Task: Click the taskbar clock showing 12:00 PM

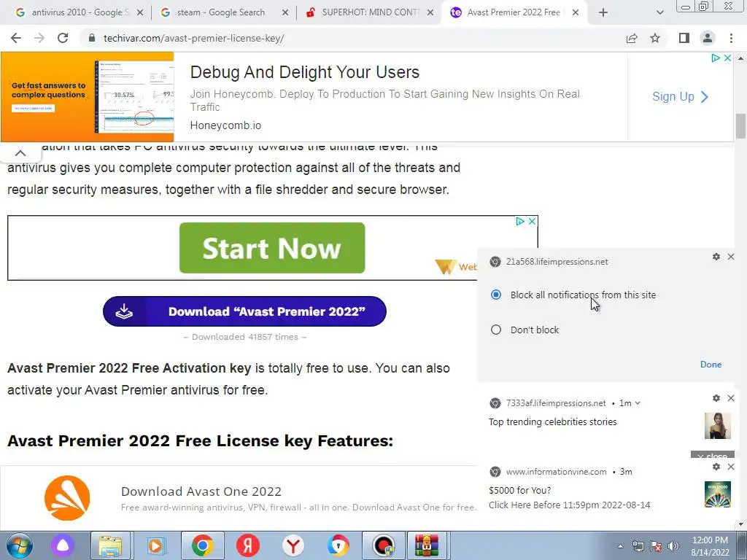Action: coord(710,546)
